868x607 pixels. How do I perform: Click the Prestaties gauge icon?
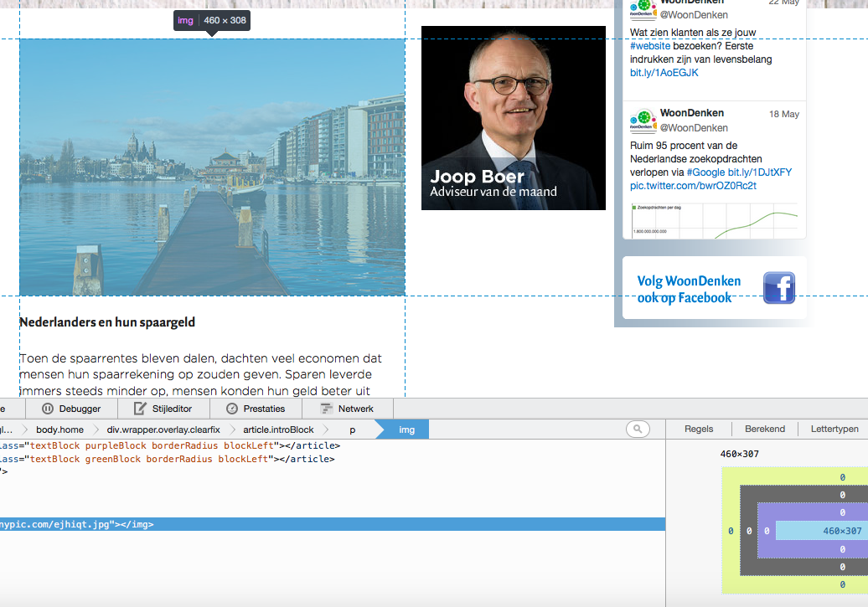pos(232,409)
